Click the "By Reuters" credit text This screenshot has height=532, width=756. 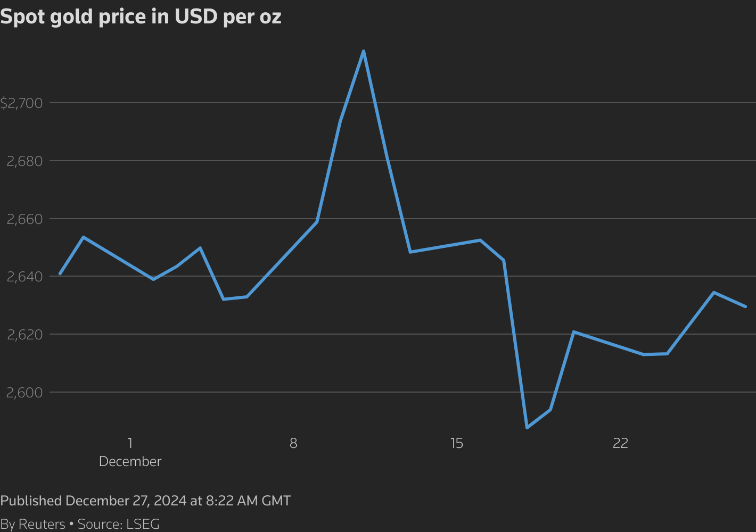32,524
